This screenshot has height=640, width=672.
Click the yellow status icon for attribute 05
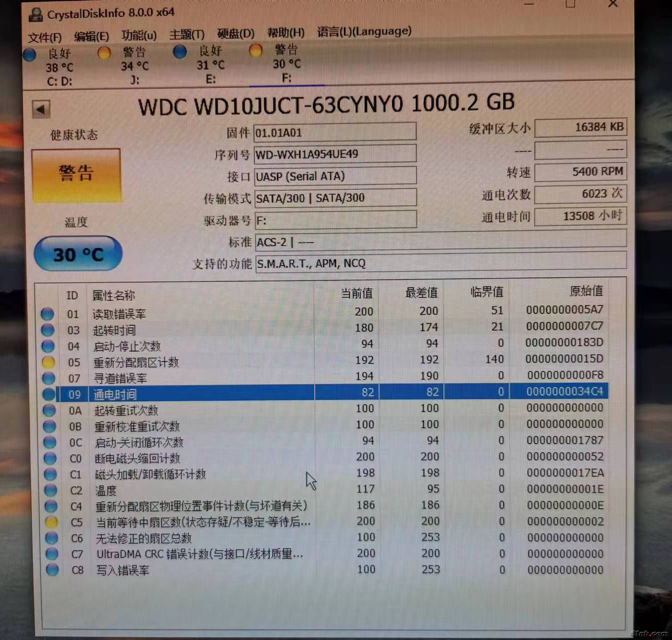click(48, 362)
